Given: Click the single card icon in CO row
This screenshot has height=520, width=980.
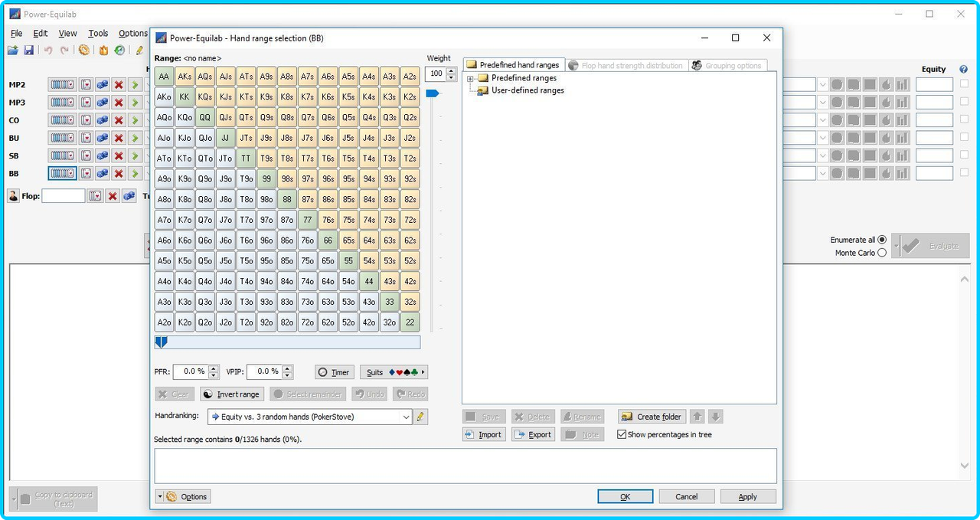Looking at the screenshot, I should (87, 120).
